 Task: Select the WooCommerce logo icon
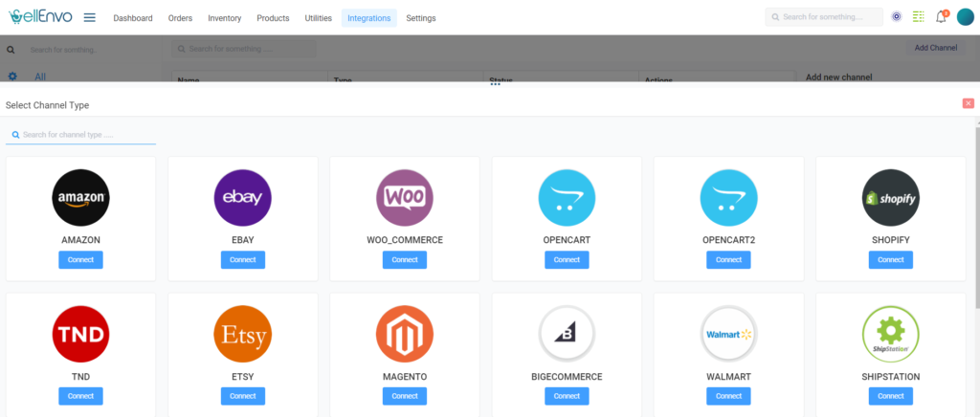point(404,198)
